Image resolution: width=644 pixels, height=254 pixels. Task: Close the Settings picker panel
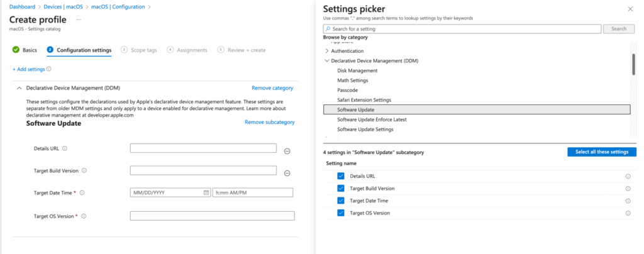pyautogui.click(x=630, y=9)
